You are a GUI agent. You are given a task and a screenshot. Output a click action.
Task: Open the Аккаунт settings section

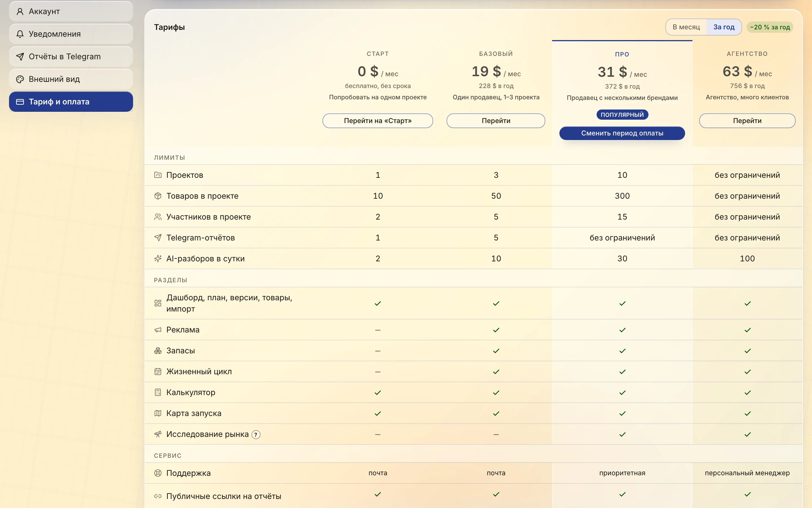(x=71, y=11)
